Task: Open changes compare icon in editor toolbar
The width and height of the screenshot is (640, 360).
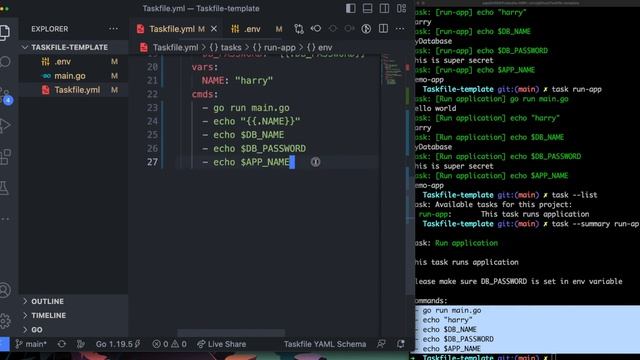Action: pos(299,29)
